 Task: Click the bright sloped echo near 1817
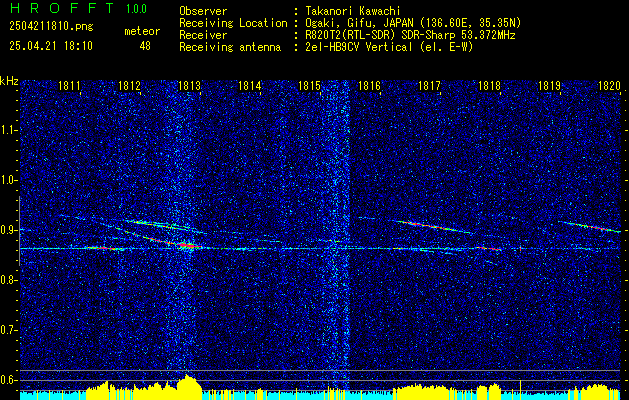tap(433, 226)
